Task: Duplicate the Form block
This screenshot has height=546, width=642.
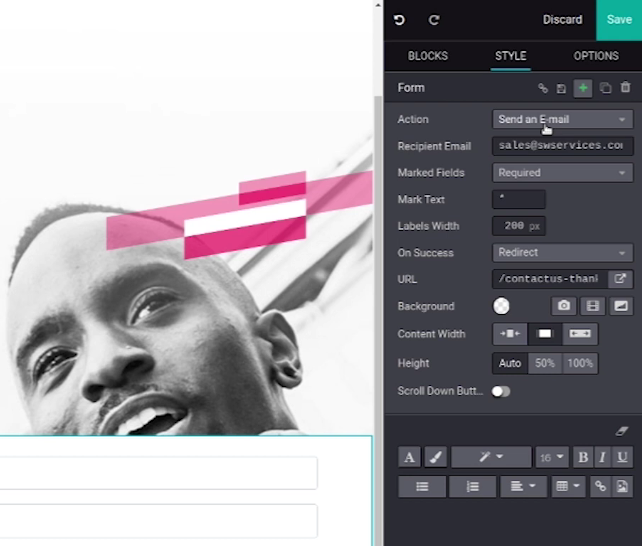Action: click(x=605, y=88)
